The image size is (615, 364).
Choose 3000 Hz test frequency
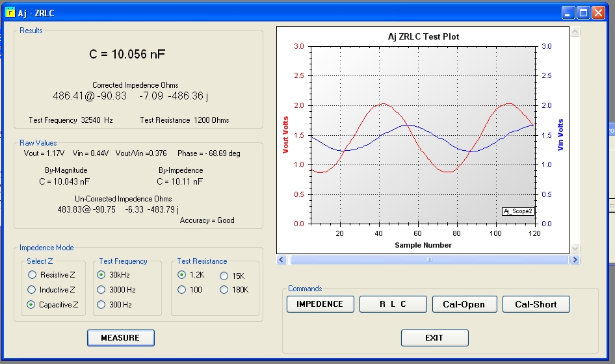tap(116, 289)
